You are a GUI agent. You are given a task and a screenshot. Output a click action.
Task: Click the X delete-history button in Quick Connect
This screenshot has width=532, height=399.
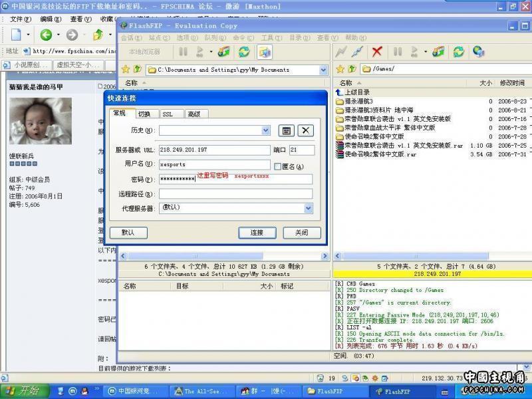(305, 130)
